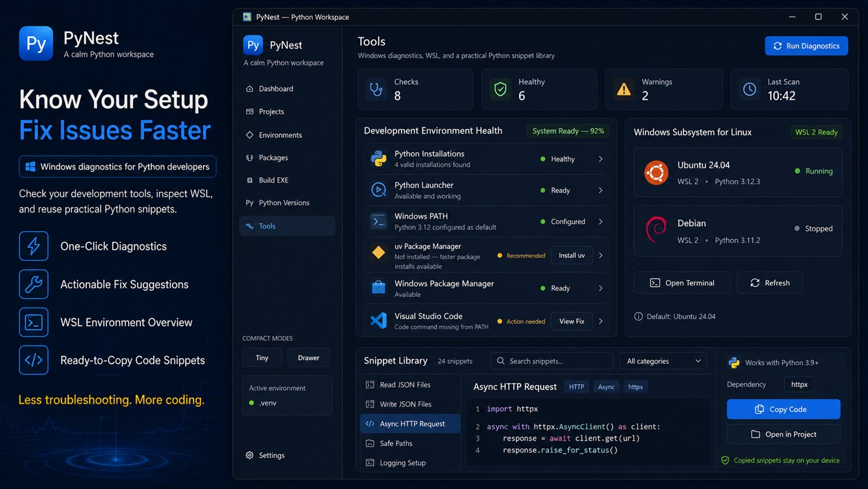868x489 pixels.
Task: Expand the Python Installations row chevron
Action: pyautogui.click(x=600, y=159)
